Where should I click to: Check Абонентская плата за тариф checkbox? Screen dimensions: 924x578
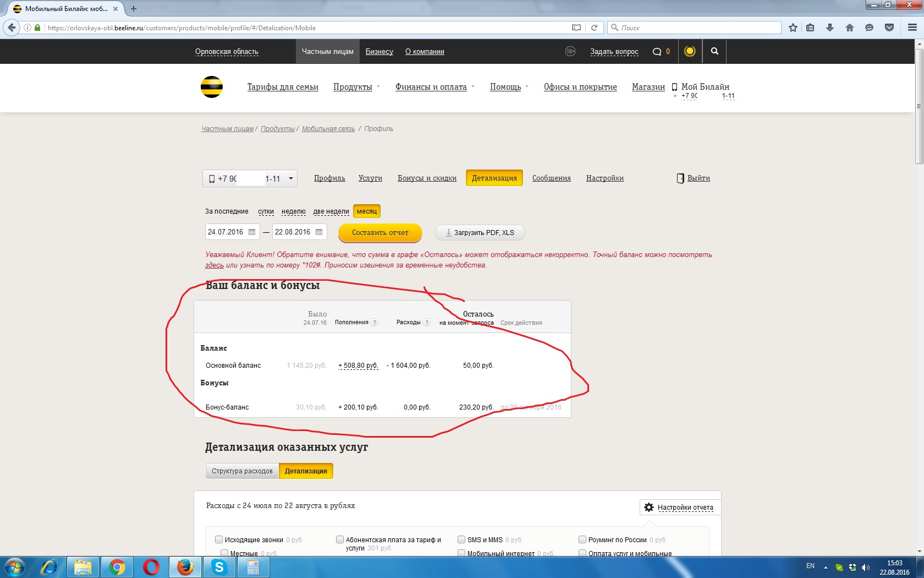[x=340, y=539]
